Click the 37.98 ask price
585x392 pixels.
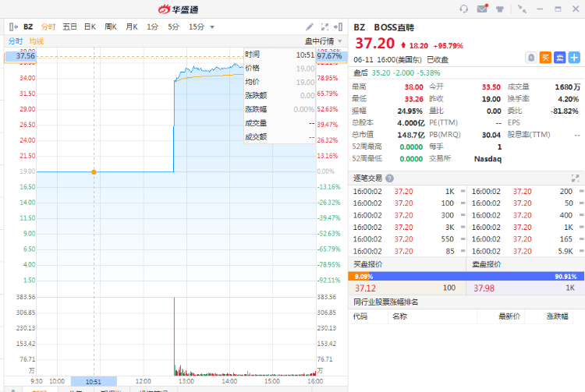tap(484, 288)
